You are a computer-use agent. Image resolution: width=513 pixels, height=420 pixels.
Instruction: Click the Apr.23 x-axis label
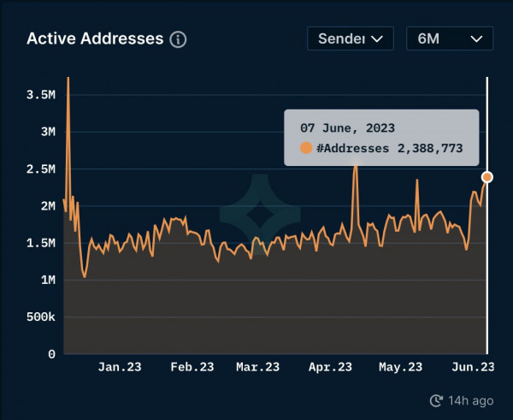(330, 367)
